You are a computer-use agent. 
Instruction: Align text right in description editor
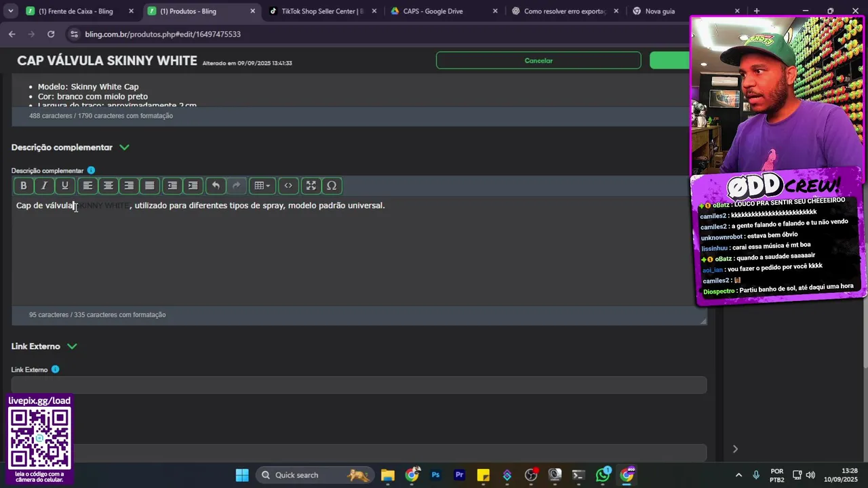(x=129, y=186)
